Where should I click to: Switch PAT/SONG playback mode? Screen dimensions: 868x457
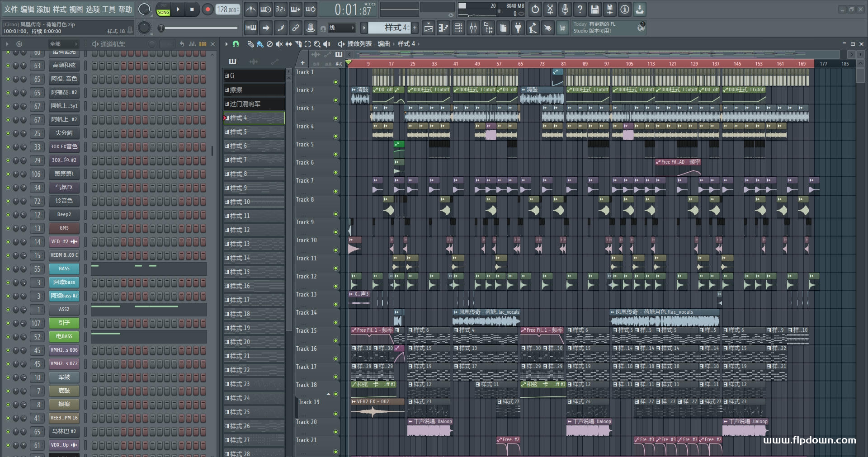tap(164, 9)
